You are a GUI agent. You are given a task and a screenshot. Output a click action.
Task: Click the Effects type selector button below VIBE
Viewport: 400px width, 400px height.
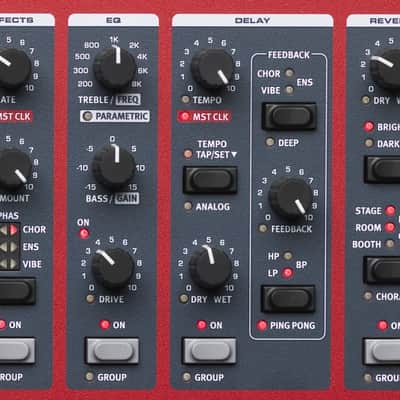[x=17, y=291]
